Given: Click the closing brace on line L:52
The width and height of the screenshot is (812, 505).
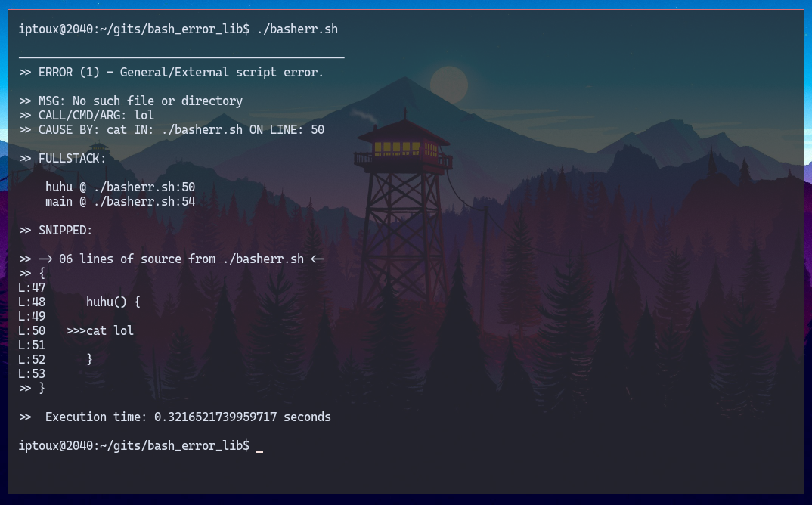Looking at the screenshot, I should [89, 359].
